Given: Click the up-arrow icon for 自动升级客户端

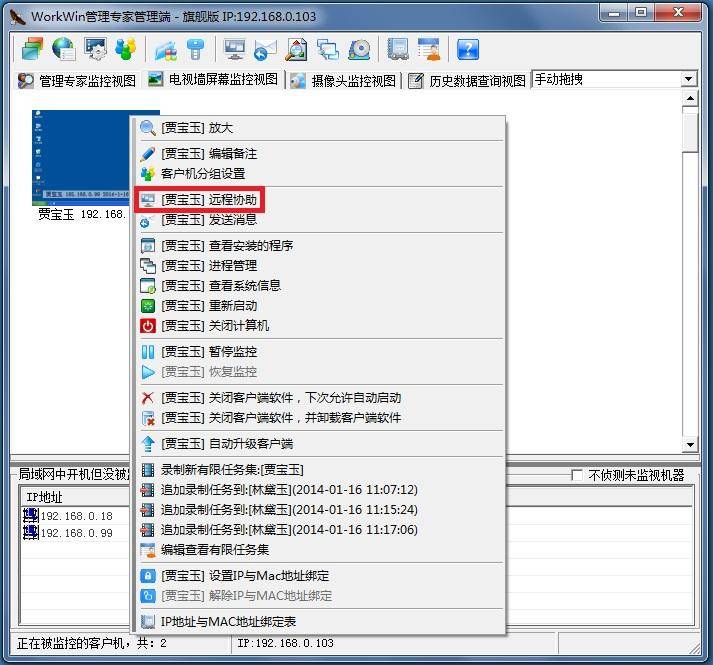Looking at the screenshot, I should click(148, 443).
